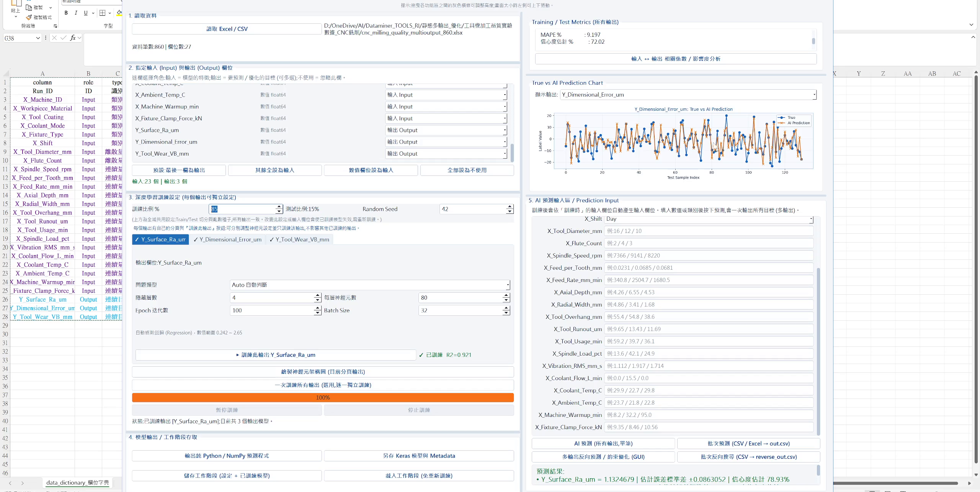Click the fx insert function icon
Viewport: 980px width, 492px height.
click(73, 38)
